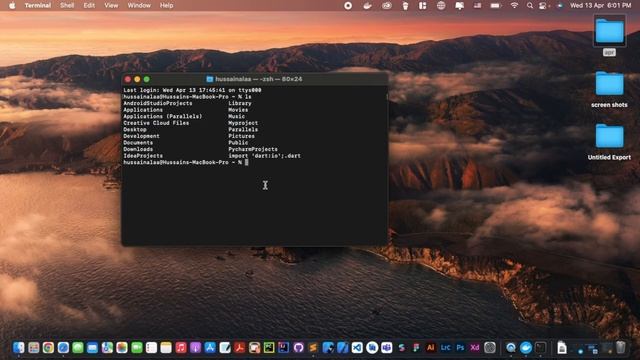Open the Window menu

[139, 5]
